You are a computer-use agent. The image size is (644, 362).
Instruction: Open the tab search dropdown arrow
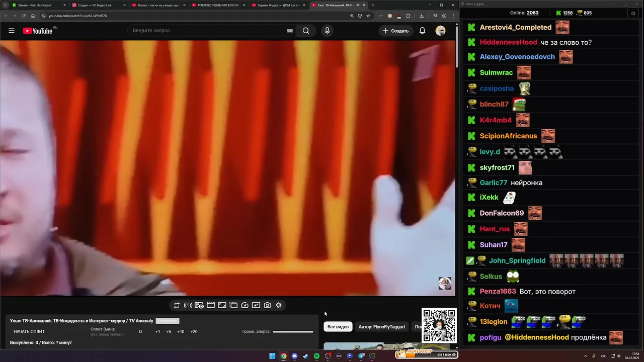point(5,5)
